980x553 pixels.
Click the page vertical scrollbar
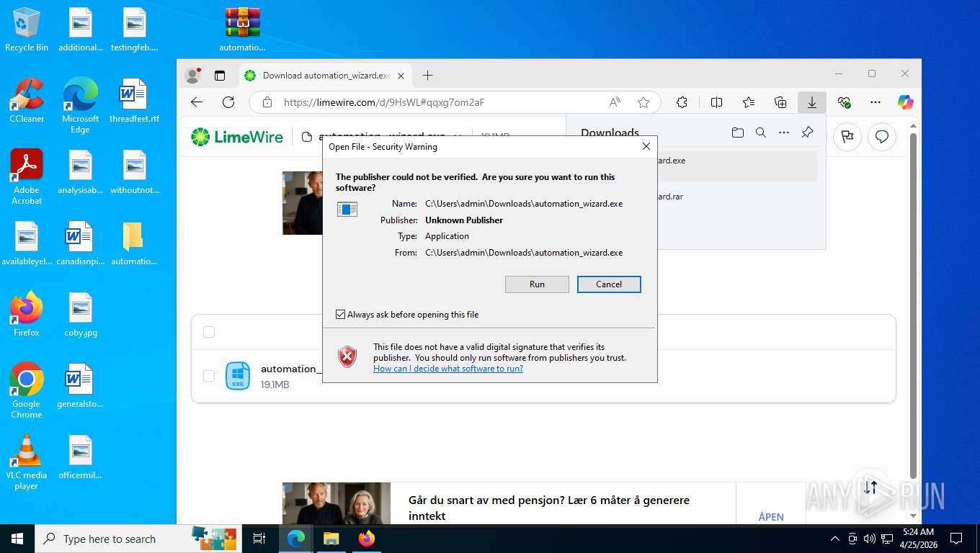coord(914,305)
